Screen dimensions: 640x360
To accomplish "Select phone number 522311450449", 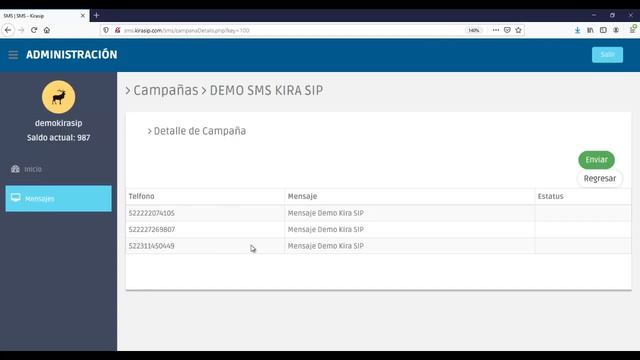I will pos(151,246).
